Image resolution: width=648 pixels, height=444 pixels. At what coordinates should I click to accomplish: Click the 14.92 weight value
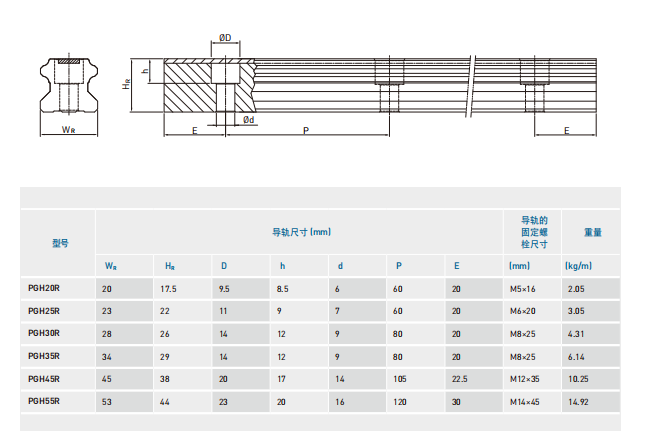click(x=578, y=402)
